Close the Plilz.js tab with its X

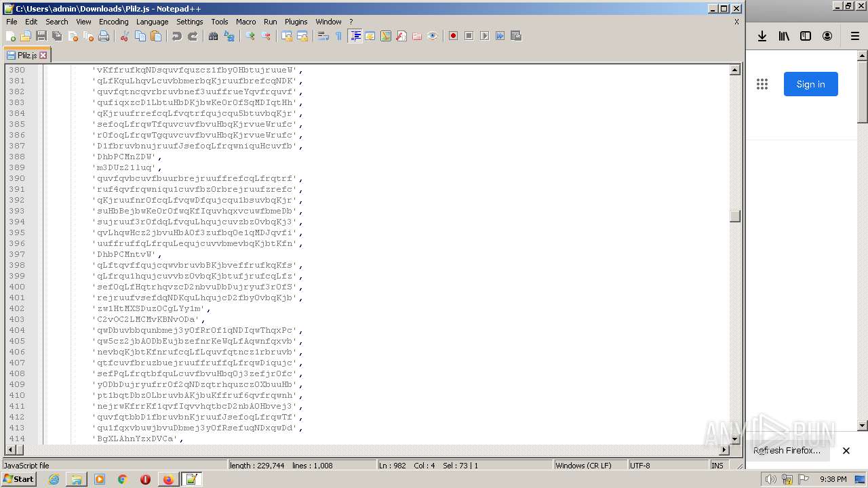(43, 56)
